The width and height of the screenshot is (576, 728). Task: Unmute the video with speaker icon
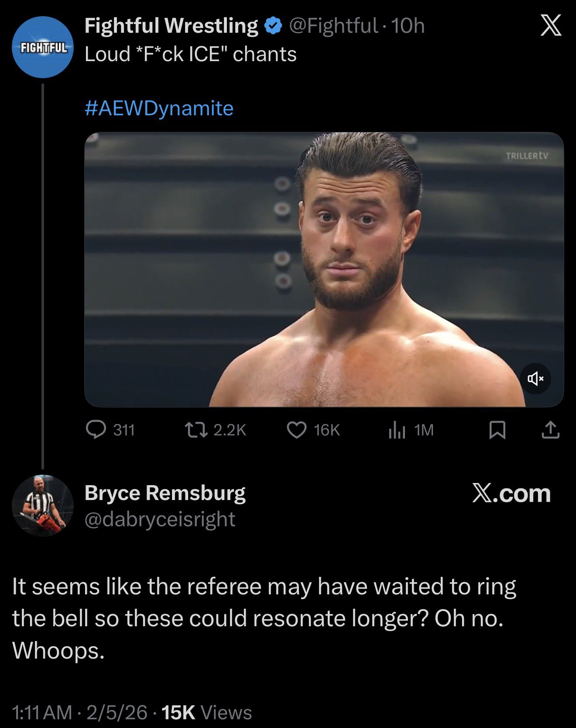pos(535,378)
